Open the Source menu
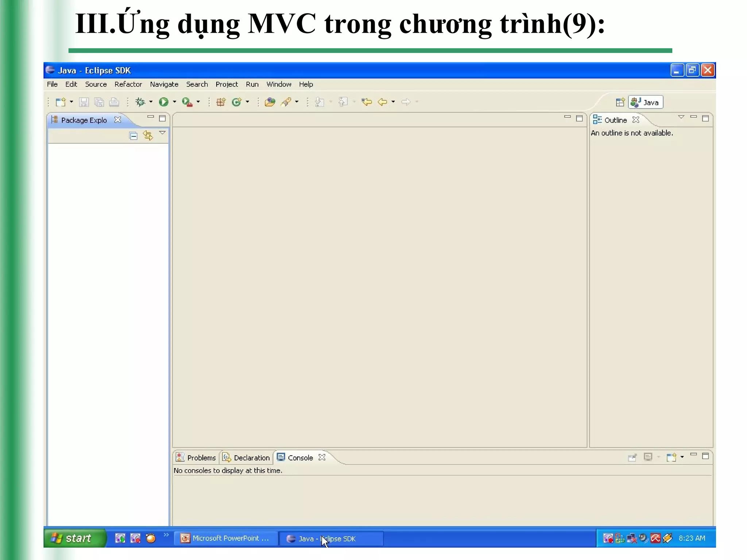Viewport: 747px width, 560px height. tap(96, 84)
